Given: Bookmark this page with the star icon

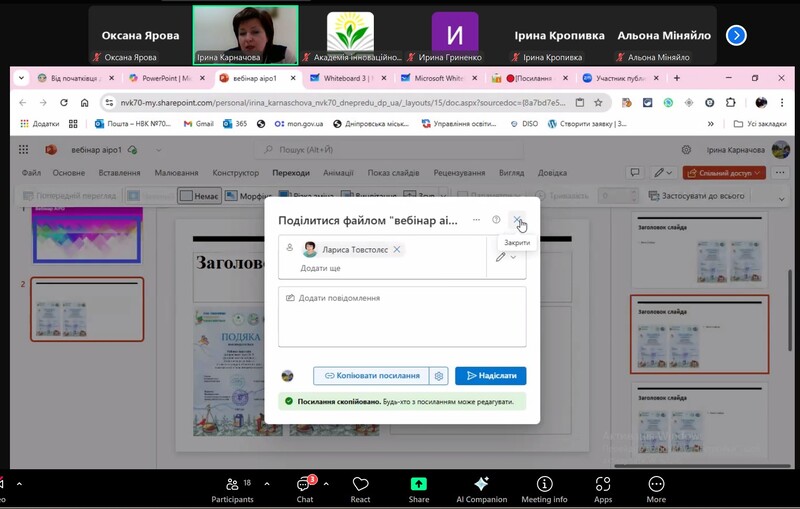Looking at the screenshot, I should pos(598,103).
